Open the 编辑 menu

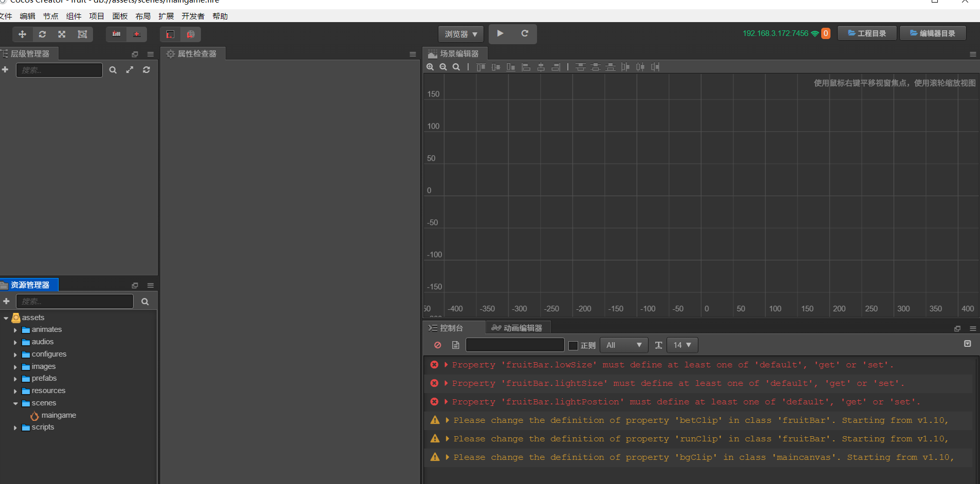click(x=27, y=16)
